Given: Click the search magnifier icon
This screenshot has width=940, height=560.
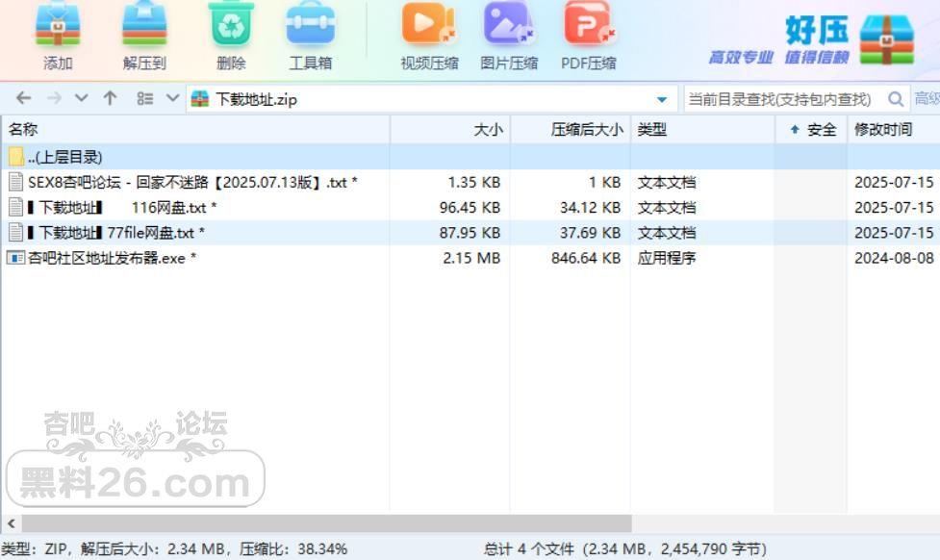Looking at the screenshot, I should tap(896, 99).
